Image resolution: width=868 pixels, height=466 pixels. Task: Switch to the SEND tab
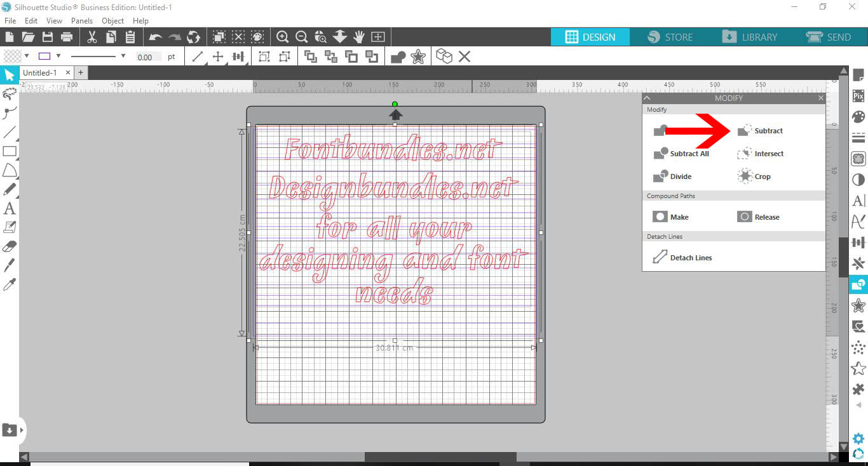[x=828, y=37]
